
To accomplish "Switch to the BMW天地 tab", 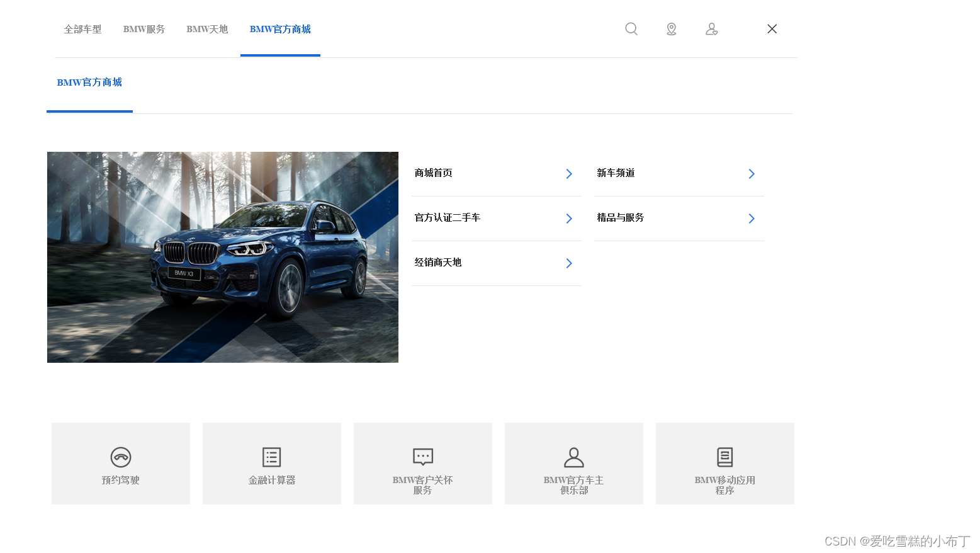I will point(207,29).
